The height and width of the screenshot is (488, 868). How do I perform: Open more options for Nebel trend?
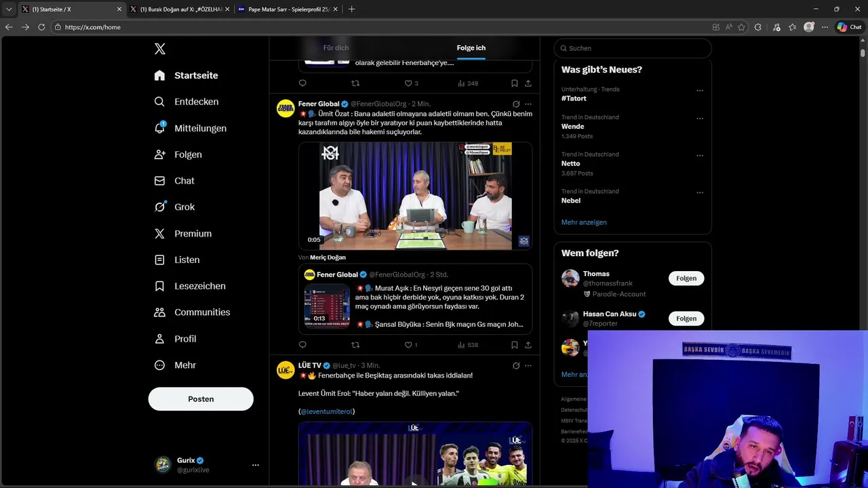[x=700, y=192]
